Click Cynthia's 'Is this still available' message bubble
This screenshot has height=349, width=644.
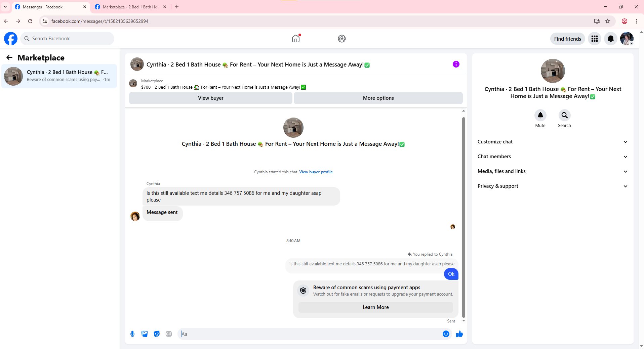click(241, 197)
